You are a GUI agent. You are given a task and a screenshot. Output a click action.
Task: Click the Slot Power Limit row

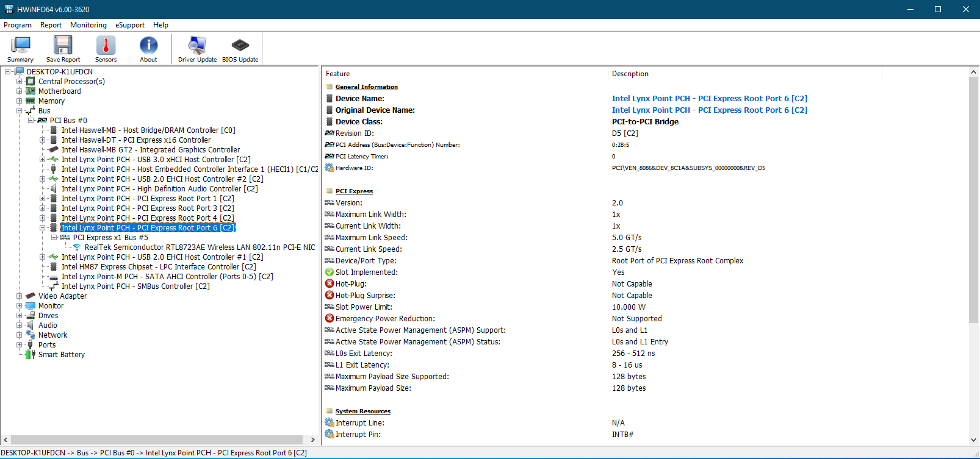click(x=645, y=307)
